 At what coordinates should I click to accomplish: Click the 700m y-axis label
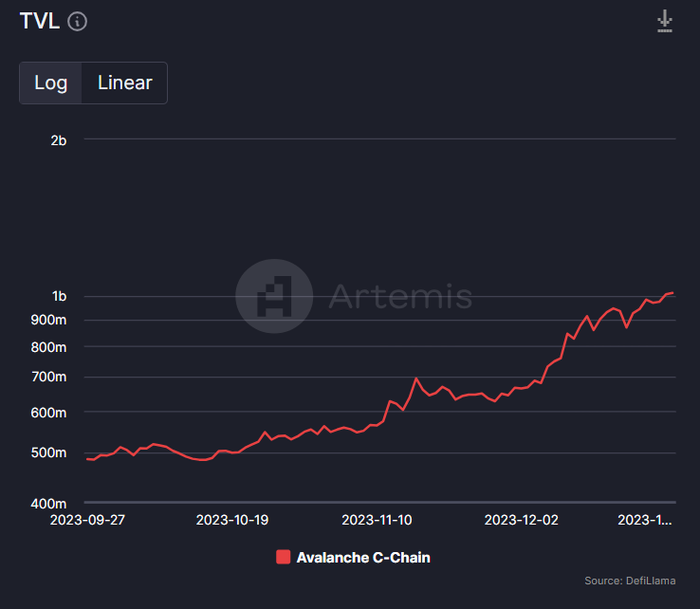coord(48,378)
